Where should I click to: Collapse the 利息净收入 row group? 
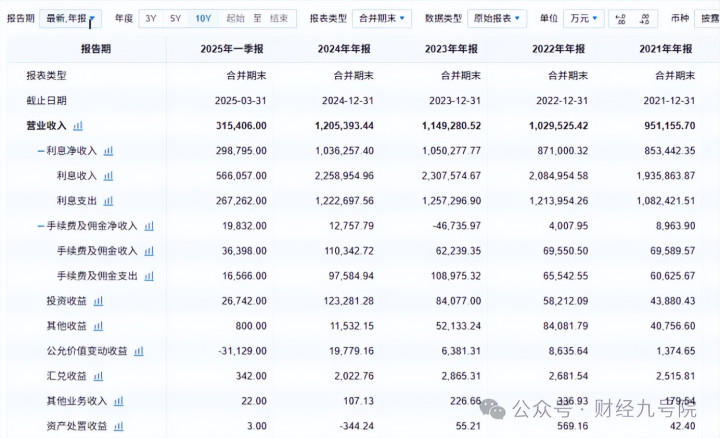[41, 151]
